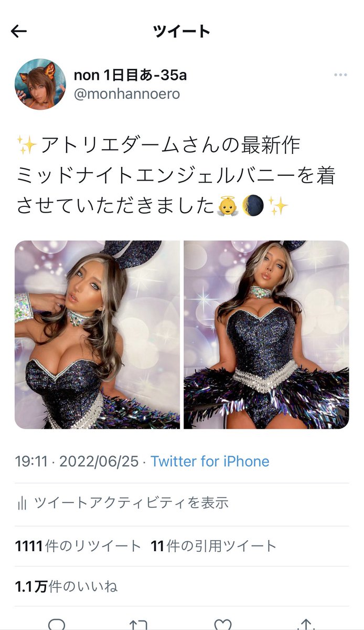
Task: Open the right bunny costume photo
Action: (266, 335)
